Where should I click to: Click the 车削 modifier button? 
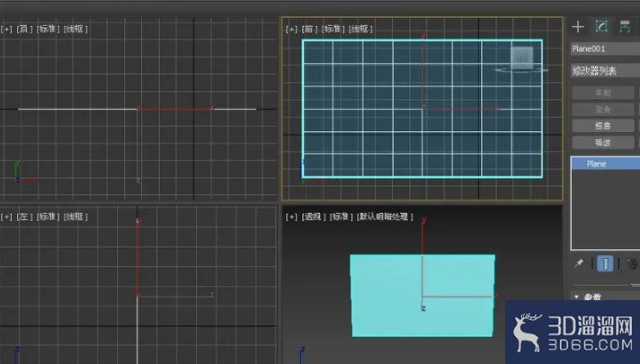[x=603, y=93]
